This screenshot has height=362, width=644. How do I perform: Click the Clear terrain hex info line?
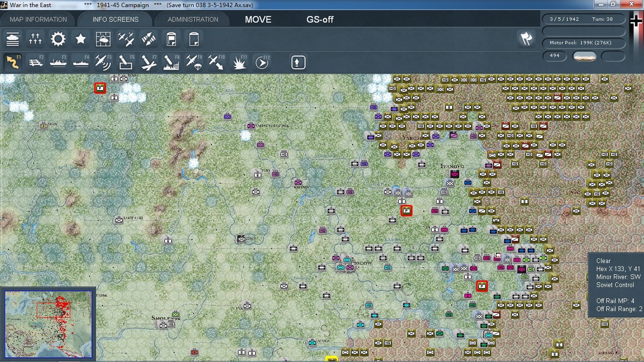coord(603,261)
